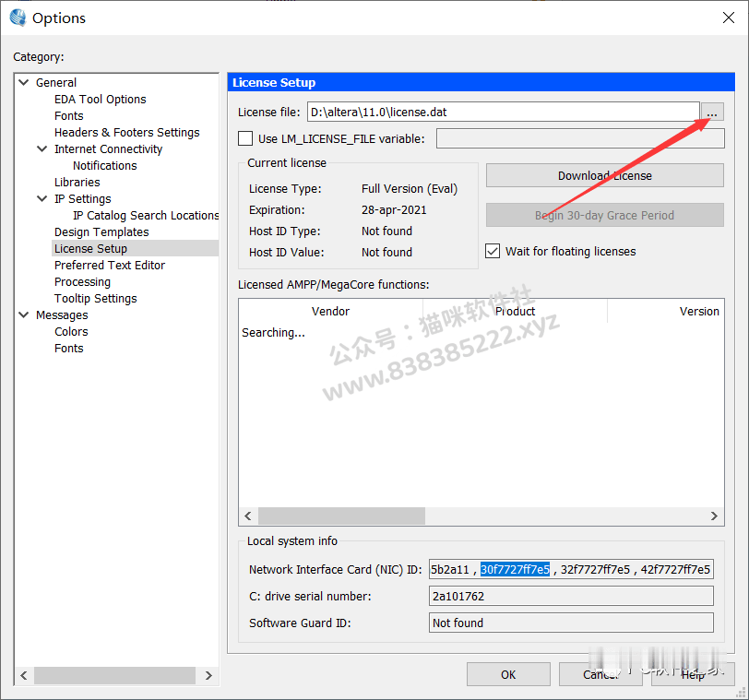Click the Software Guard ID field
749x700 pixels.
pos(571,623)
